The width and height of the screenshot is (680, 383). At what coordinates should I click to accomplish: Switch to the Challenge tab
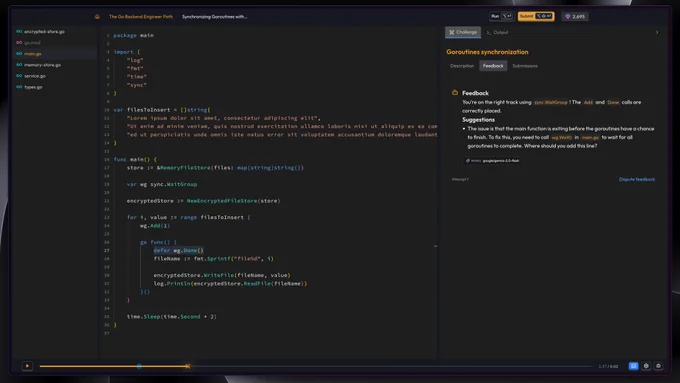463,32
